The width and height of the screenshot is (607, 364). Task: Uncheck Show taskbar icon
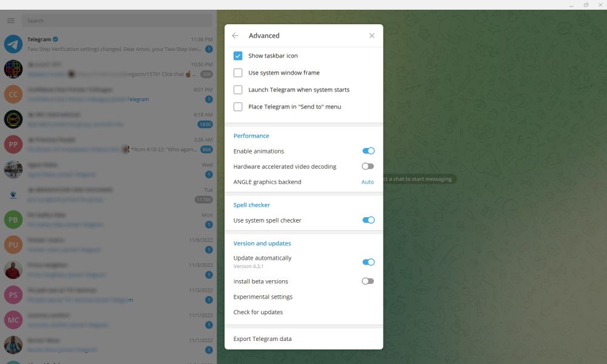click(x=239, y=55)
